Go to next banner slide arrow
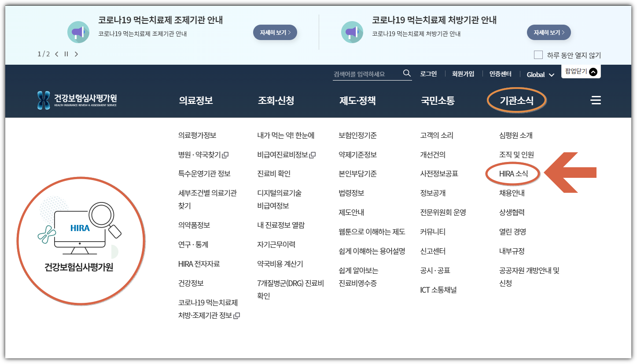637x364 pixels. click(x=76, y=54)
